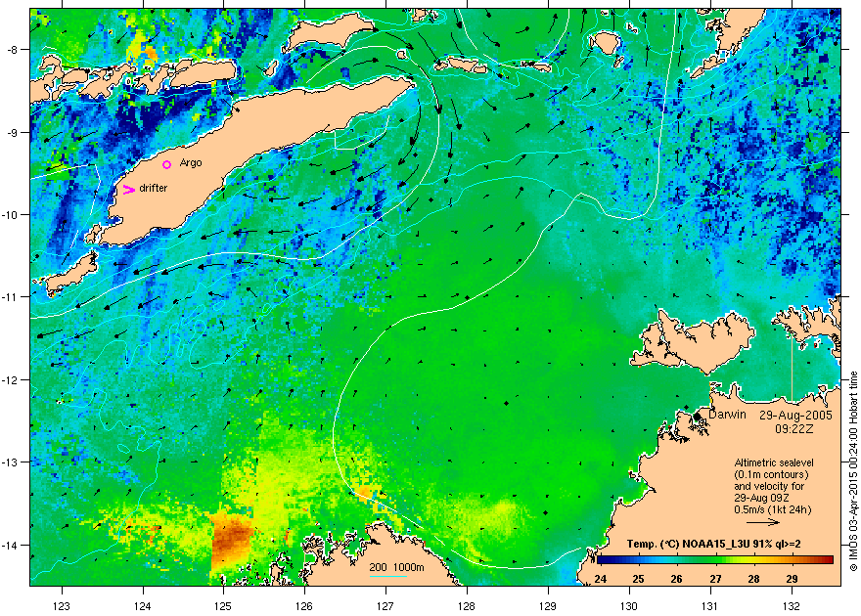Click the magenta Argo float circle marker
This screenshot has height=616, width=861.
167,164
